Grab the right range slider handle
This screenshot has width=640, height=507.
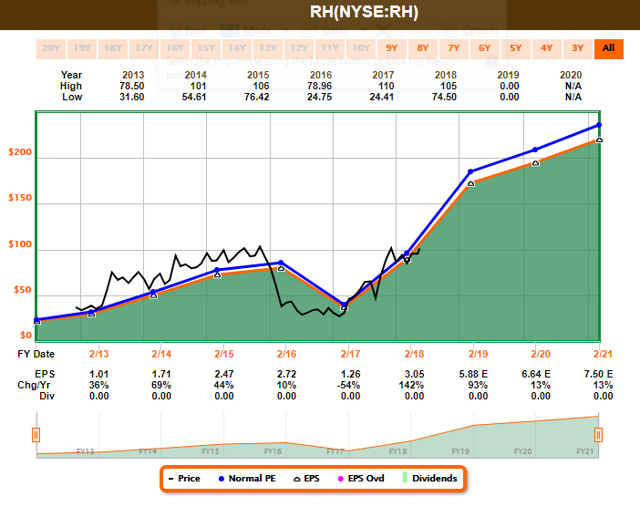(x=598, y=435)
